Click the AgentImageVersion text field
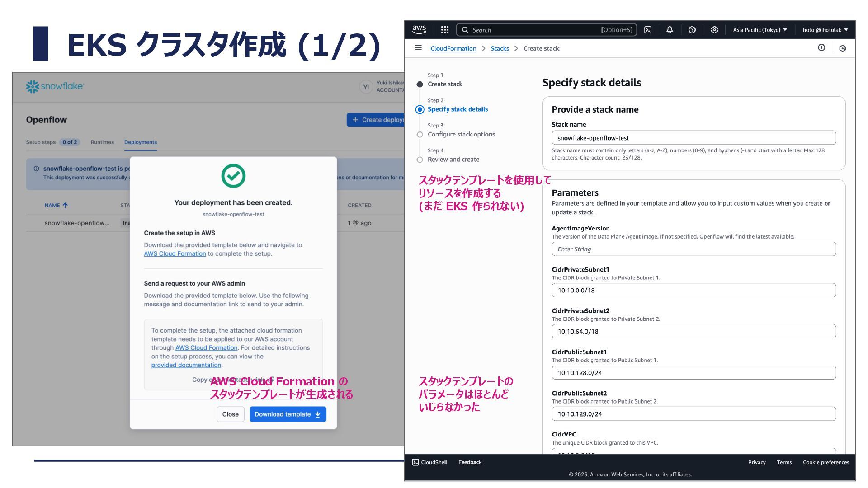 click(693, 249)
